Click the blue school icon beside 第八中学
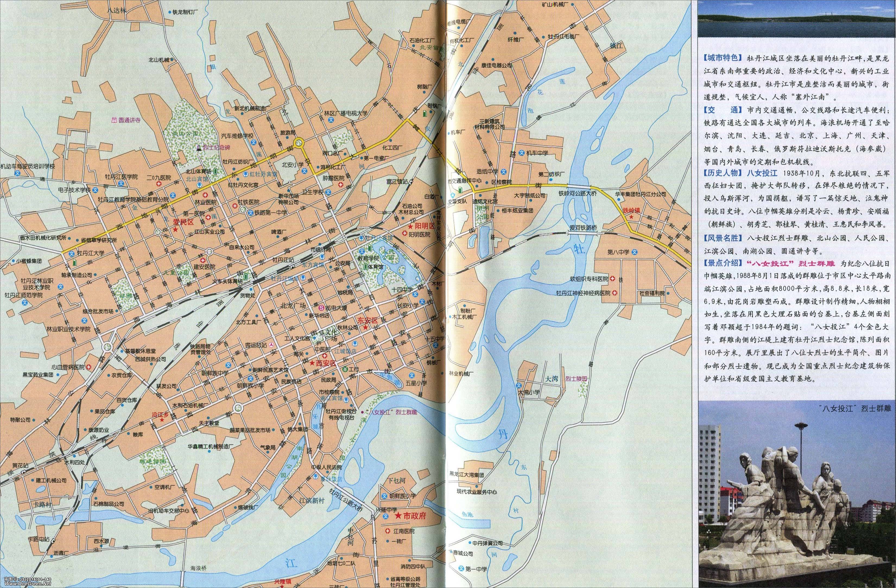 coord(635,252)
